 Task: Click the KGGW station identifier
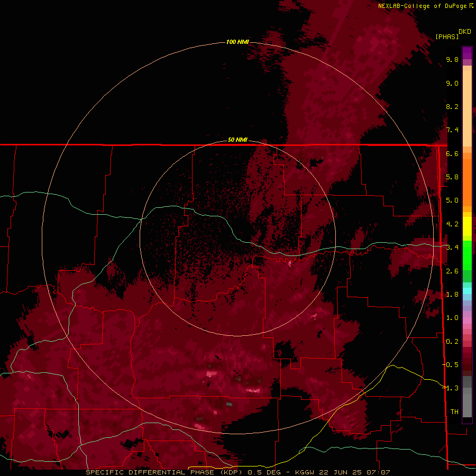[x=305, y=472]
